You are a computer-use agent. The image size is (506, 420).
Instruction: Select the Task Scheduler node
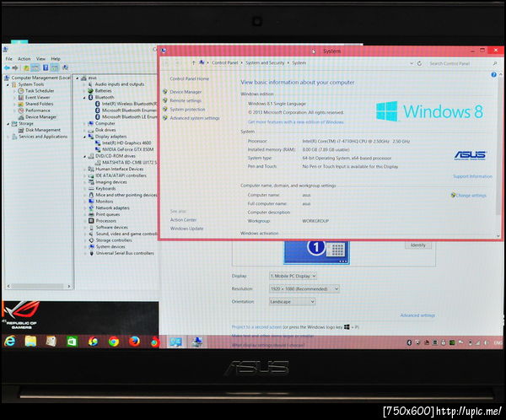click(40, 91)
